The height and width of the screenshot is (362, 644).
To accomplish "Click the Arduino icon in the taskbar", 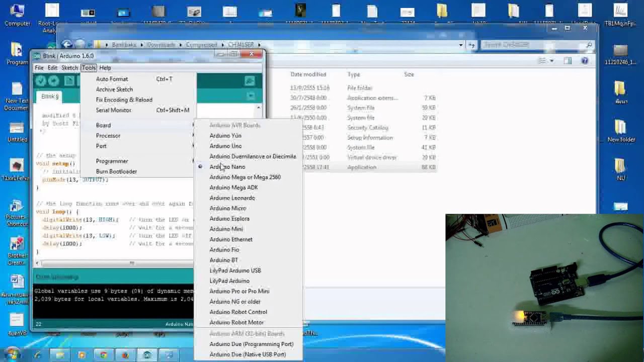I will 147,355.
